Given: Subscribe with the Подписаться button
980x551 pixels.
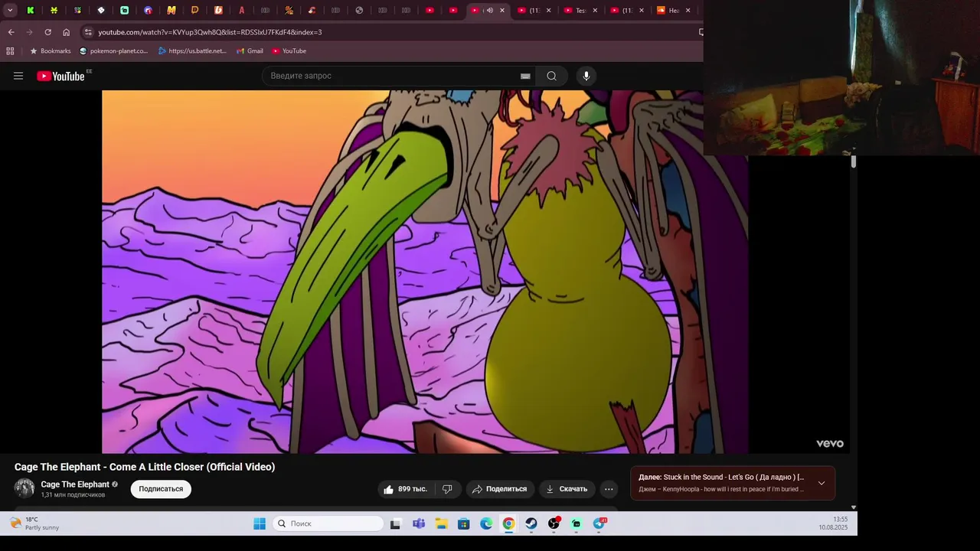Looking at the screenshot, I should (x=161, y=489).
